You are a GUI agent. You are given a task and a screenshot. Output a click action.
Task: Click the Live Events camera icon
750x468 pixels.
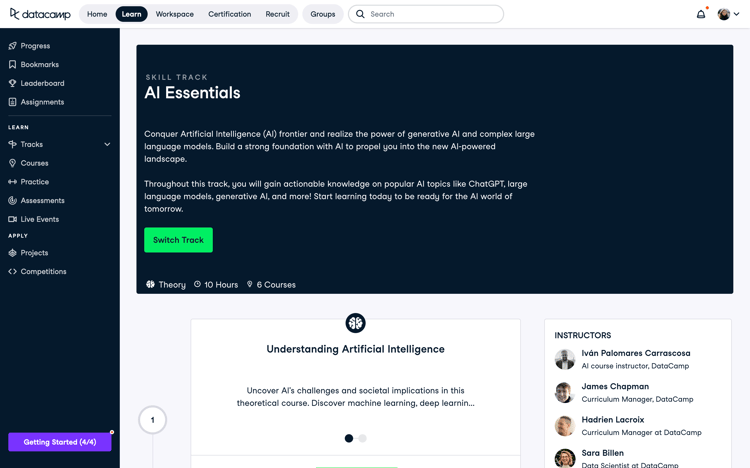click(x=12, y=219)
